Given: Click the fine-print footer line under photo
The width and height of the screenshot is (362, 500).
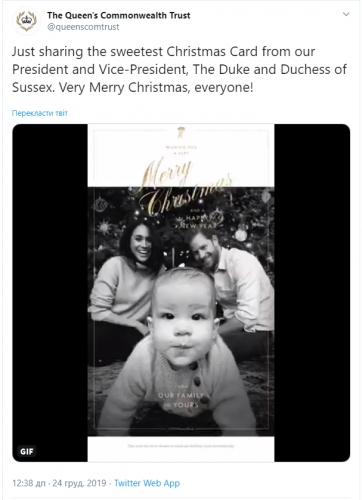Looking at the screenshot, I should click(181, 446).
